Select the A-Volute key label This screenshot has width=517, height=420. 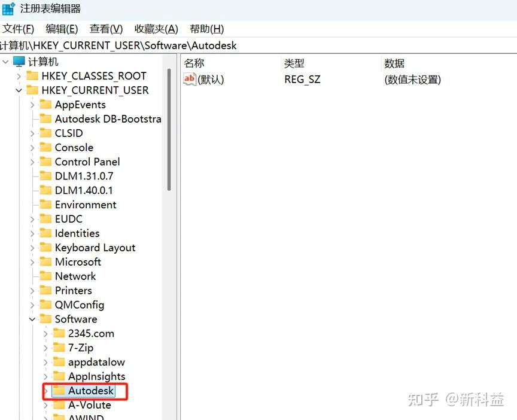tap(89, 405)
